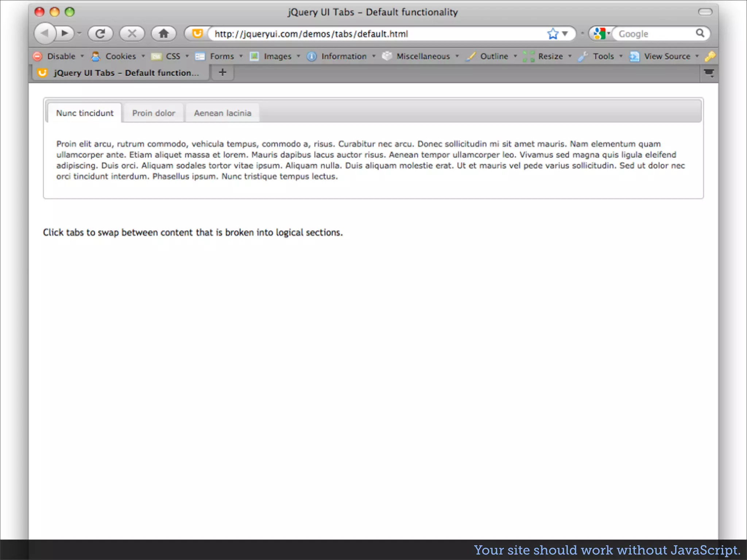
Task: Open the Tools menu
Action: click(608, 56)
